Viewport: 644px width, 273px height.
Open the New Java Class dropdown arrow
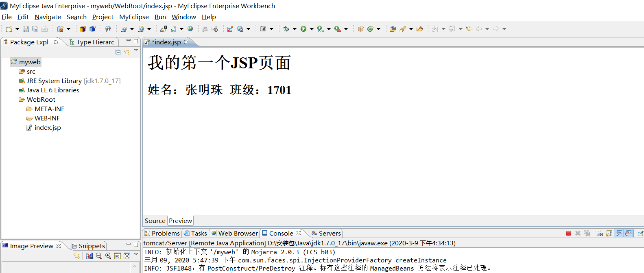point(378,29)
